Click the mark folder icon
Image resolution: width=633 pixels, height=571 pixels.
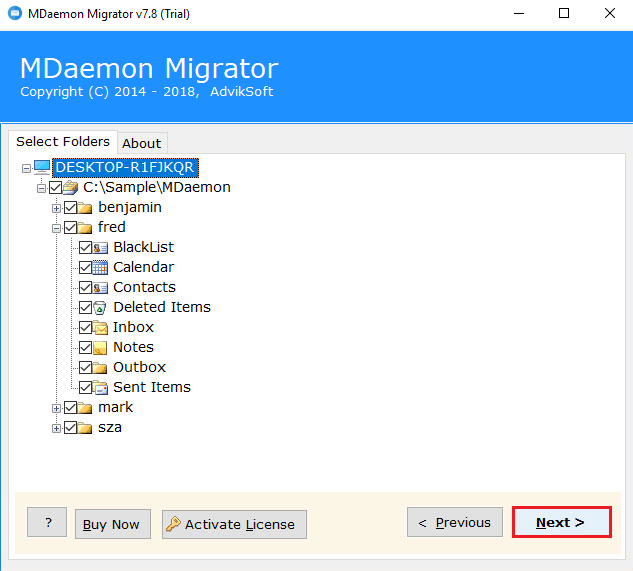tap(85, 408)
